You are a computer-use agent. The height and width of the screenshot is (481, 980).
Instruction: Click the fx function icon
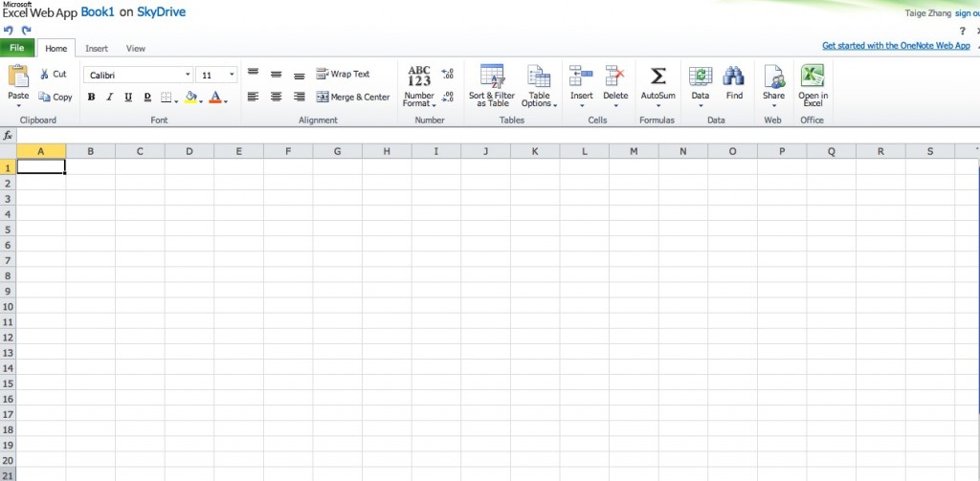pyautogui.click(x=8, y=136)
